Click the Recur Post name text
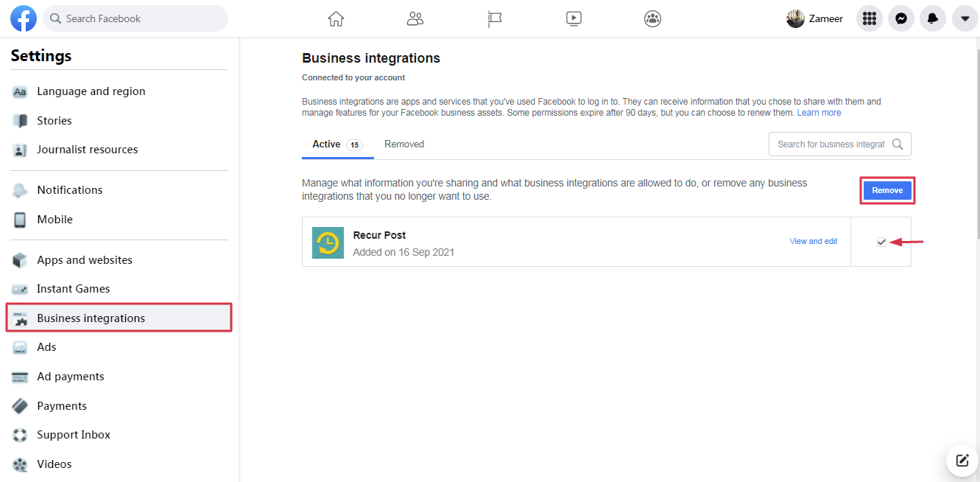Viewport: 980px width, 482px height. point(379,235)
